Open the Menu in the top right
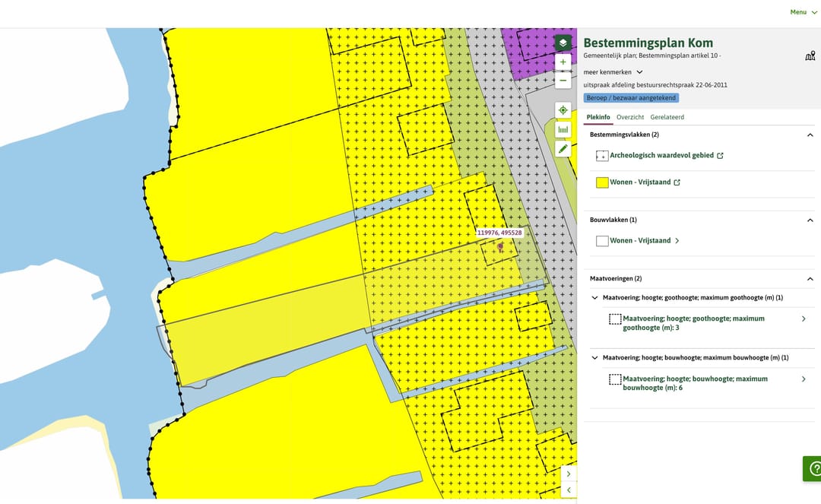Viewport: 821px width, 504px height. [803, 12]
